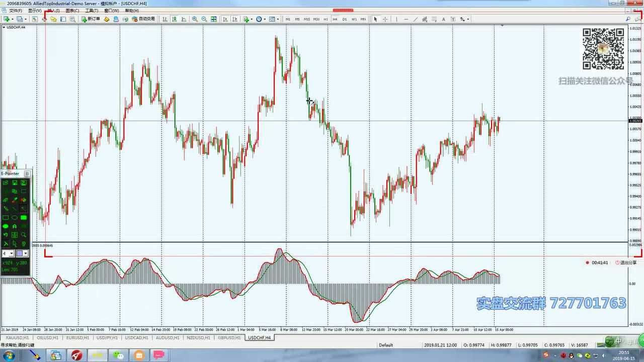
Task: Select the crosshair cursor tool
Action: point(385,19)
